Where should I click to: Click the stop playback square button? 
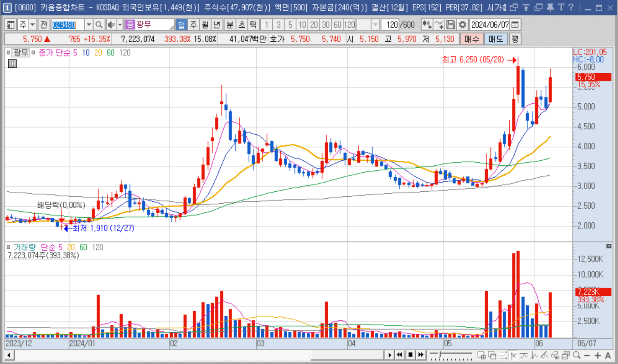click(x=410, y=355)
